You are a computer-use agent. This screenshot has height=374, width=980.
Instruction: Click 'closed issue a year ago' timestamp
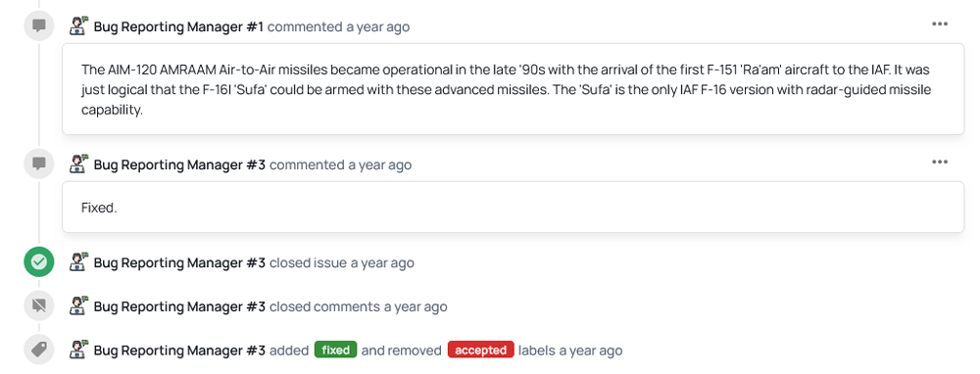click(x=342, y=262)
